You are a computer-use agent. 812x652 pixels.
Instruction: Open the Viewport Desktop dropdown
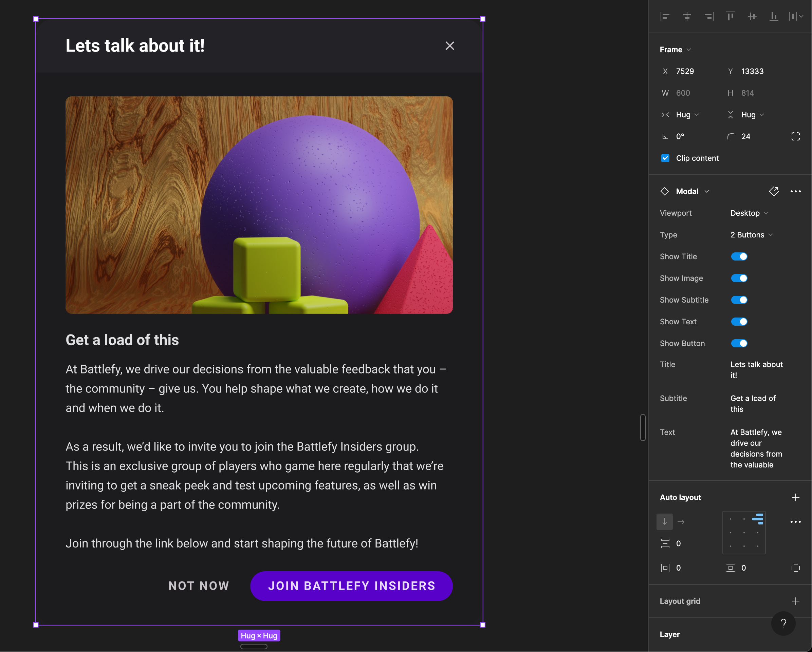click(x=749, y=213)
